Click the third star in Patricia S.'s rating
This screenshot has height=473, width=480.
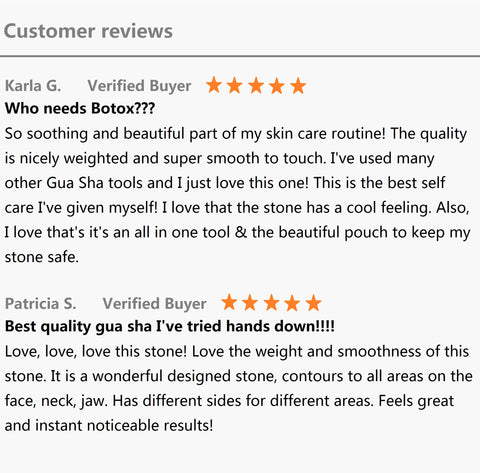click(271, 302)
